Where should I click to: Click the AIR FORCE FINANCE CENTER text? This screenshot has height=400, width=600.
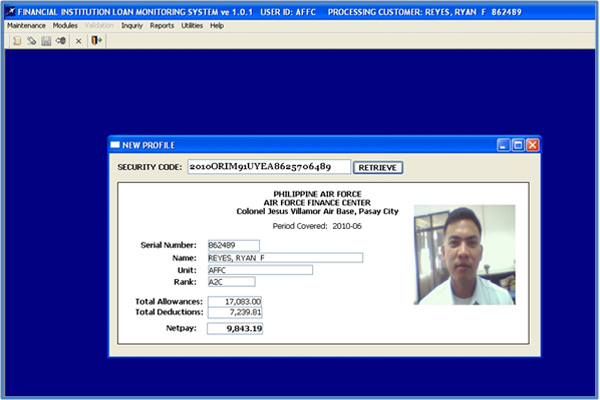coord(317,202)
